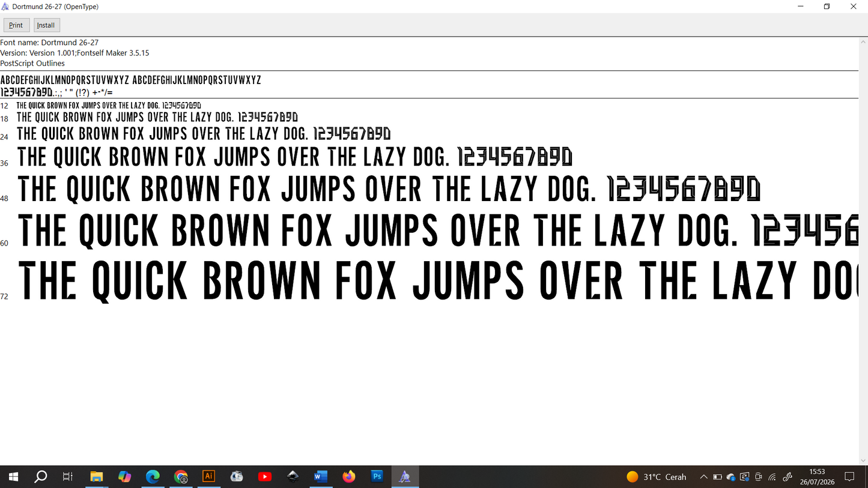This screenshot has width=868, height=488.
Task: Click the size 60 sample line
Action: click(x=438, y=230)
